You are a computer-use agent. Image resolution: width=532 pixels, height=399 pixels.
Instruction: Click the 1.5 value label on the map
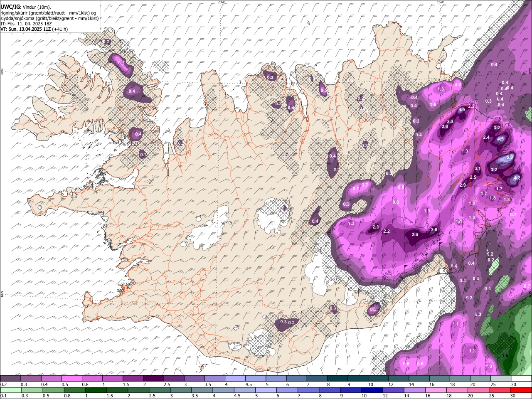pos(427,211)
